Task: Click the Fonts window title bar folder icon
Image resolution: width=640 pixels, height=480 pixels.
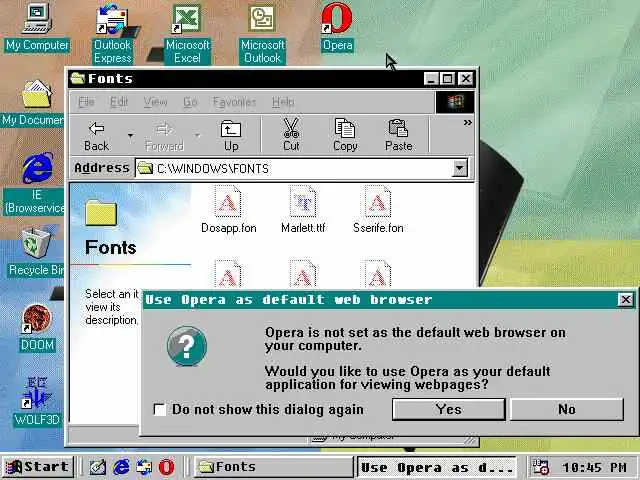Action: (x=77, y=78)
